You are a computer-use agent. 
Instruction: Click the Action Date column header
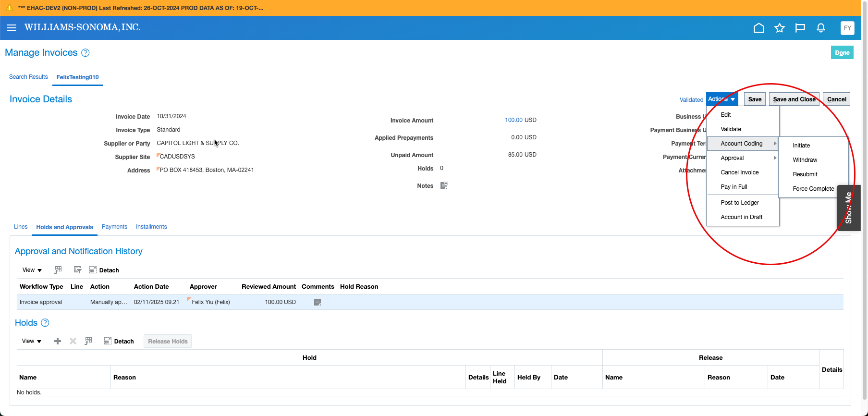(x=151, y=287)
